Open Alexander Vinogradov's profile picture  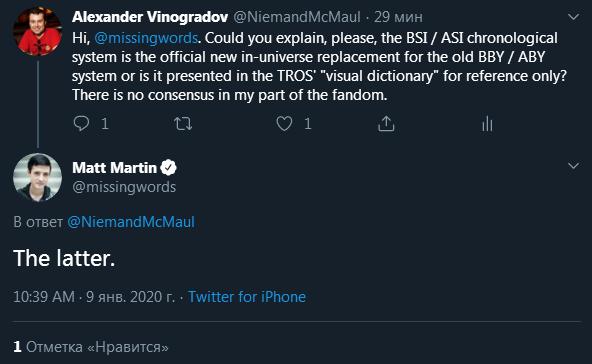(37, 31)
